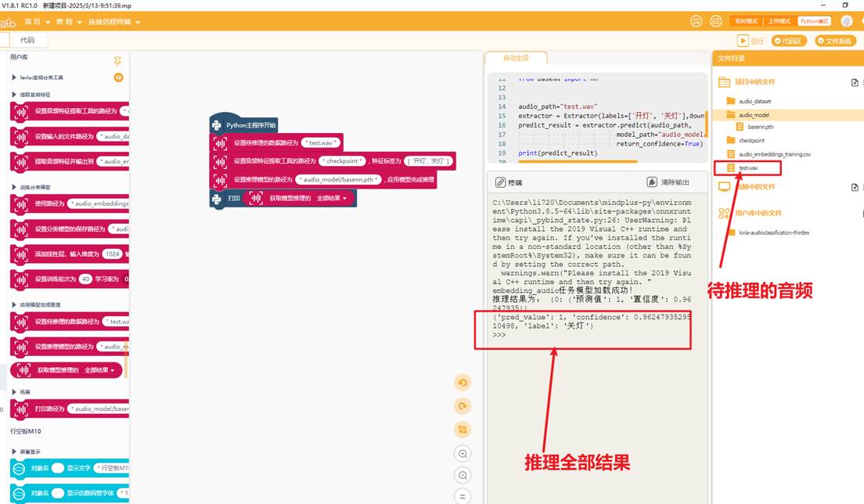
Task: Open the 教程 tutorial menu dropdown
Action: [69, 22]
